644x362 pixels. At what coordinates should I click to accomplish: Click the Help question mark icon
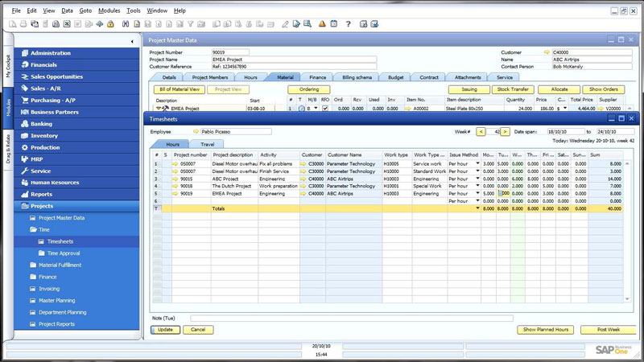pyautogui.click(x=349, y=24)
